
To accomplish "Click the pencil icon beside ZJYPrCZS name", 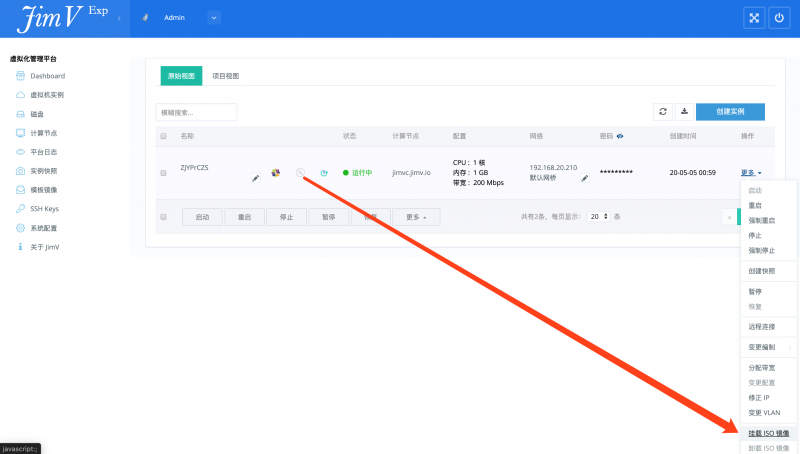I will tap(255, 177).
